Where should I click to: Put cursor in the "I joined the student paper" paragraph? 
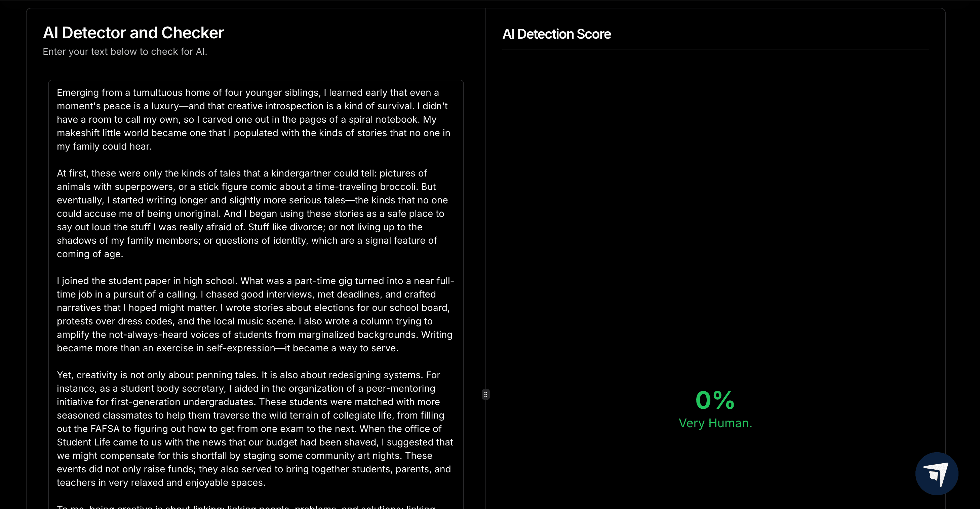247,308
